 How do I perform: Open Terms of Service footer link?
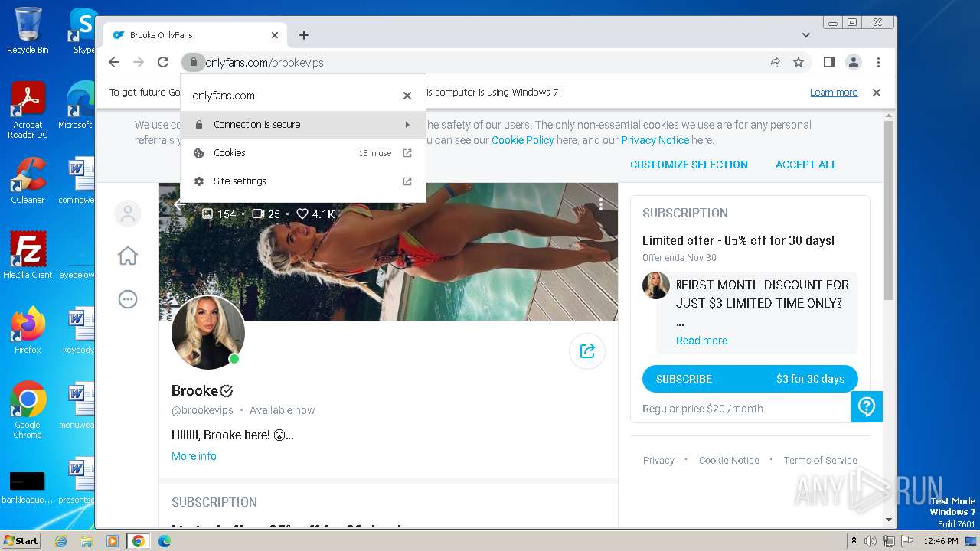[x=820, y=461]
